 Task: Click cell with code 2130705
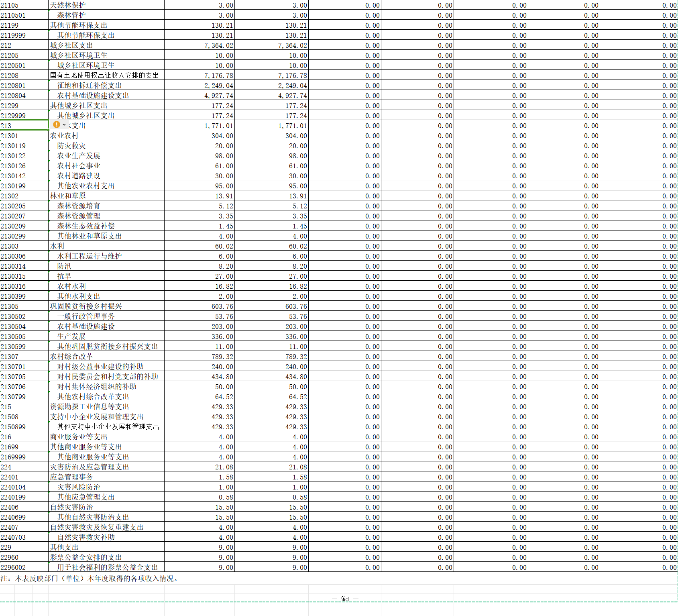[24, 377]
